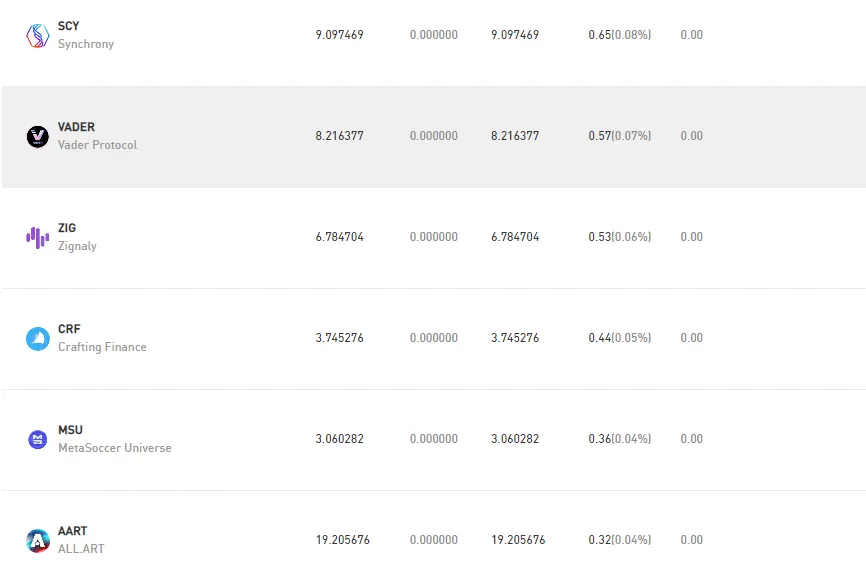Click the MSU value 0.36(0.04%)
The image size is (866, 588).
click(x=620, y=439)
